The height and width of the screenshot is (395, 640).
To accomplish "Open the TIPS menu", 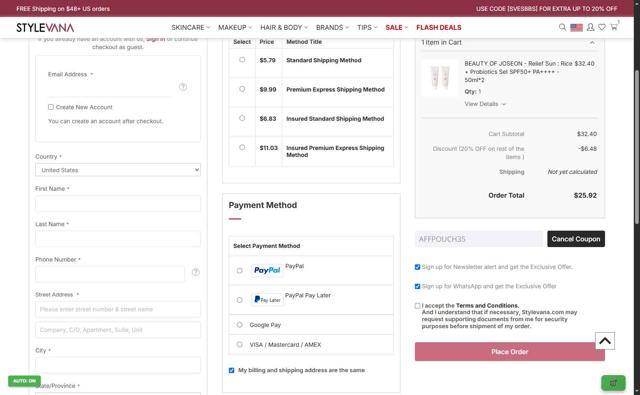I will 367,27.
